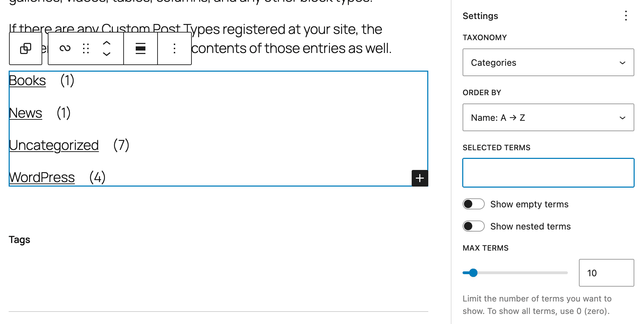Open the Order By dropdown showing Name: A→Z
This screenshot has height=324, width=644.
point(548,117)
